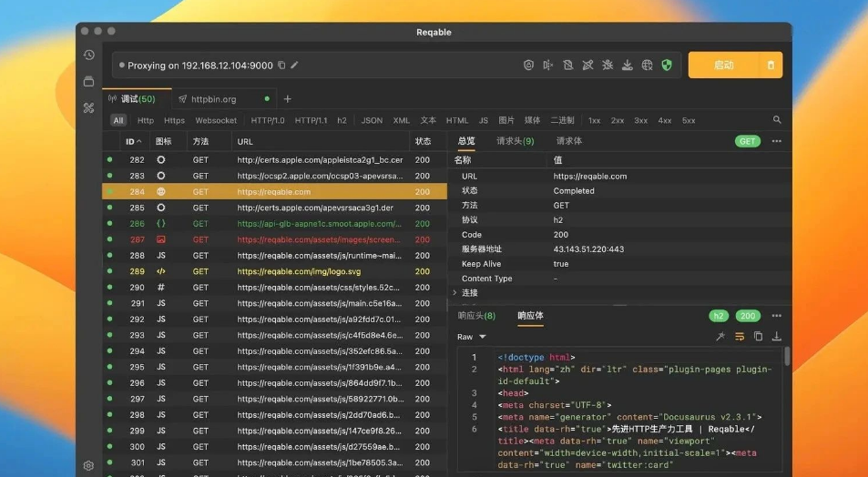
Task: Sort by the ID column header
Action: 133,142
